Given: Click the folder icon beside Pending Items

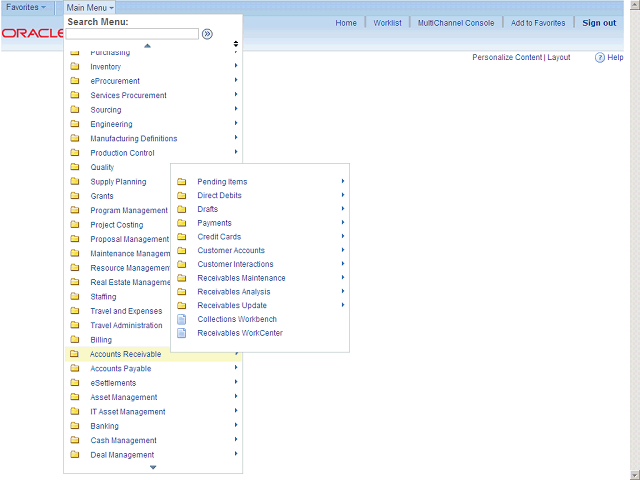Looking at the screenshot, I should pyautogui.click(x=182, y=182).
